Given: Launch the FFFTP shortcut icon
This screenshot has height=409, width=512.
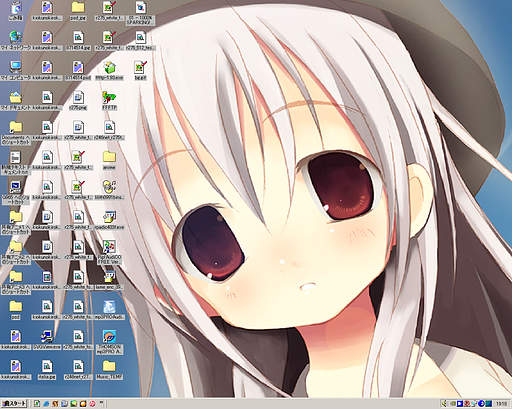Looking at the screenshot, I should click(109, 100).
